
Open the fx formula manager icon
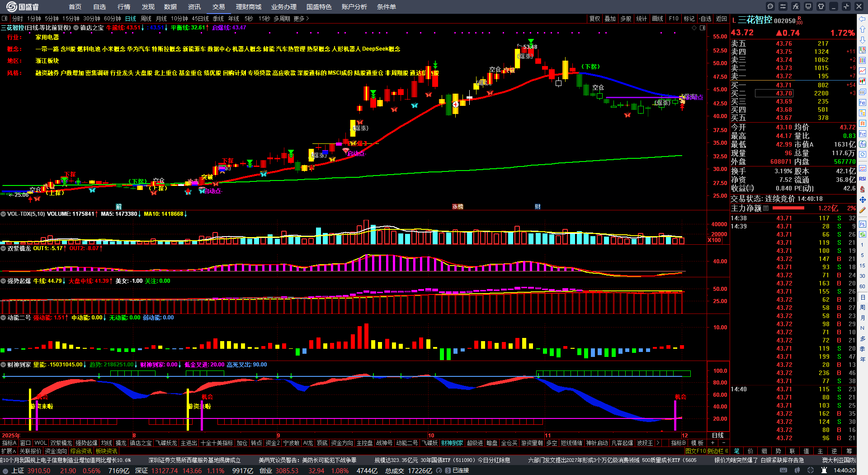(796, 6)
